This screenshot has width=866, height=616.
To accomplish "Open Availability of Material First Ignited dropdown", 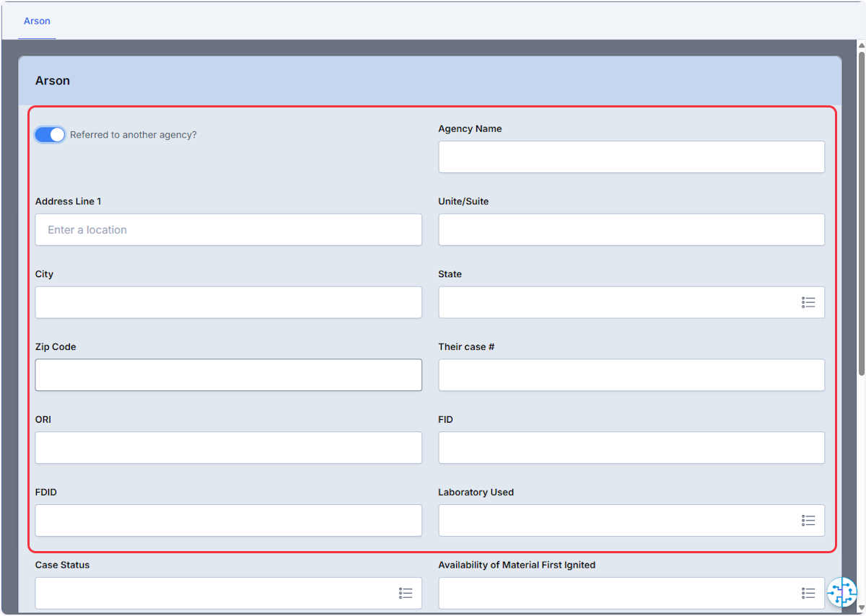I will point(631,593).
